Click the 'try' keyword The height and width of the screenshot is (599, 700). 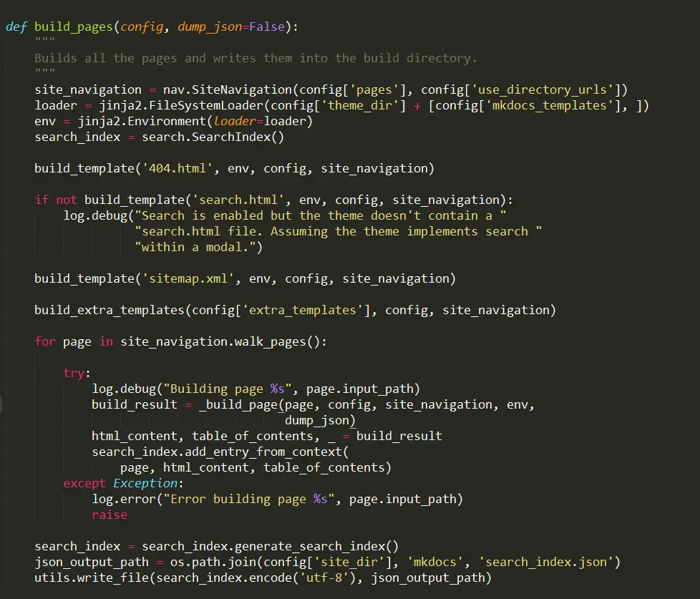click(74, 373)
